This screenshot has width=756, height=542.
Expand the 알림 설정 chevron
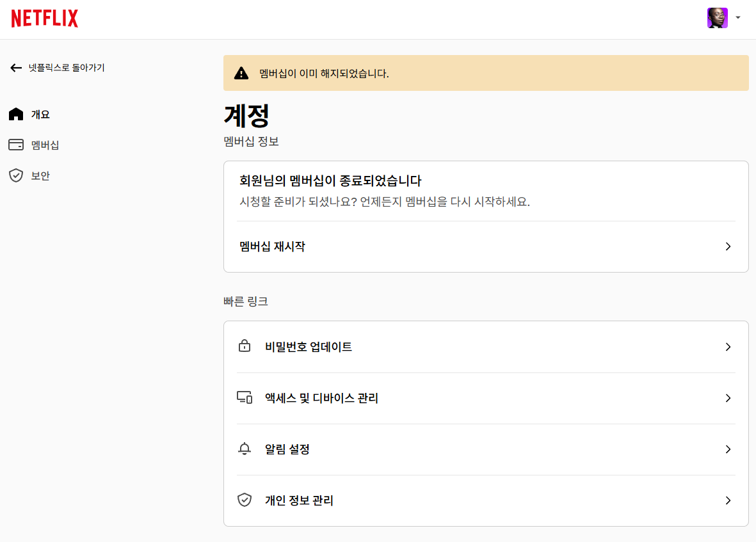click(728, 449)
